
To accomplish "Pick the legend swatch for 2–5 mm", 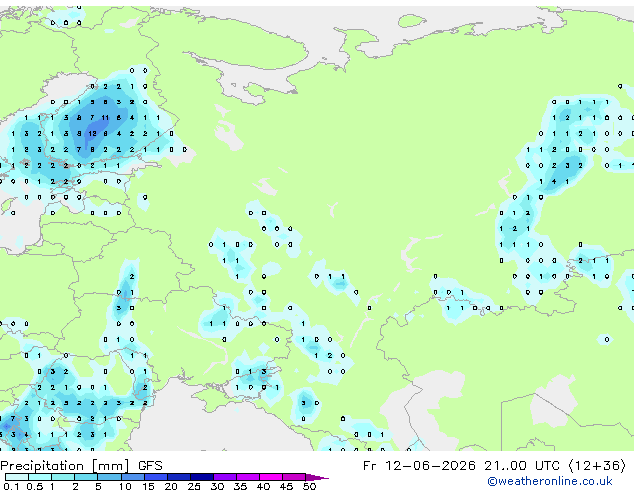I will click(x=86, y=477).
